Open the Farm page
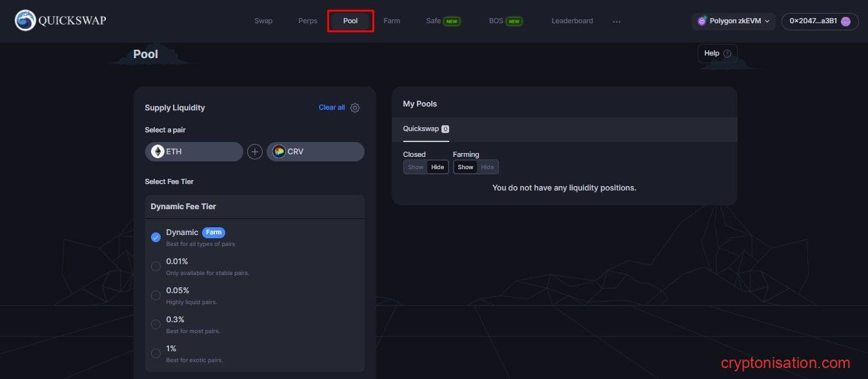This screenshot has height=379, width=868. (392, 21)
